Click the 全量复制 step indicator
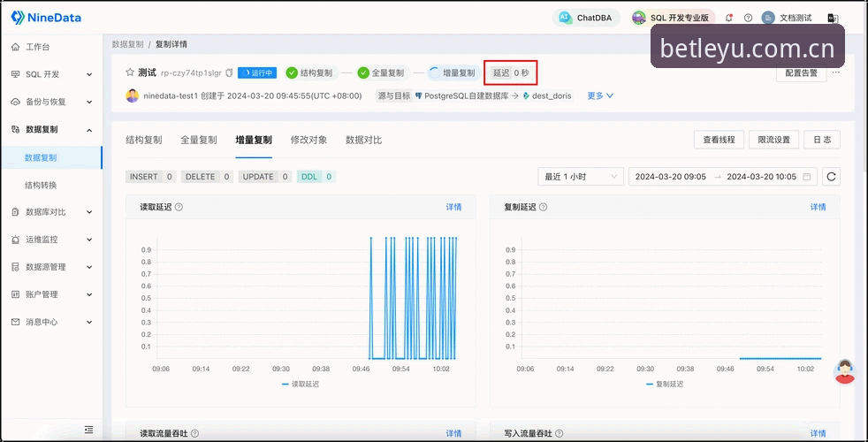The width and height of the screenshot is (868, 442). [x=382, y=72]
